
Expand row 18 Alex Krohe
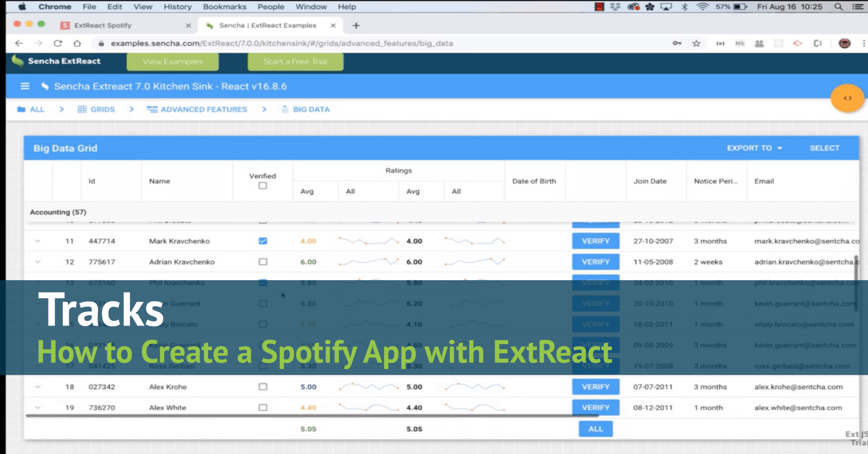38,387
